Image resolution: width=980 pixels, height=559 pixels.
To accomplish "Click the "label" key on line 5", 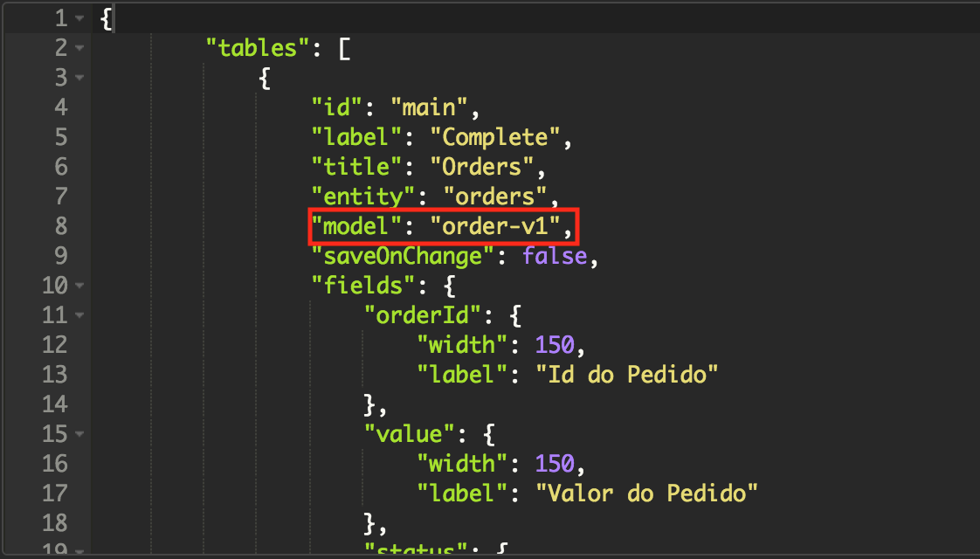I will point(356,137).
